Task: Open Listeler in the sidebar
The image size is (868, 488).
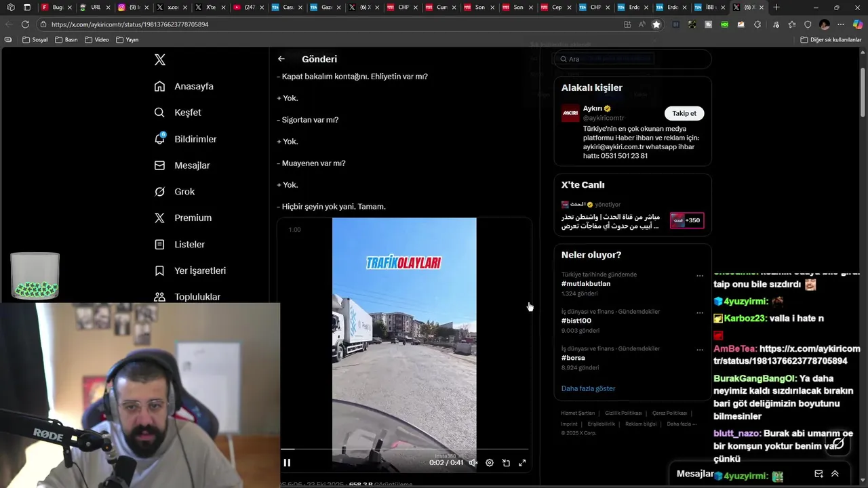Action: pos(179,244)
